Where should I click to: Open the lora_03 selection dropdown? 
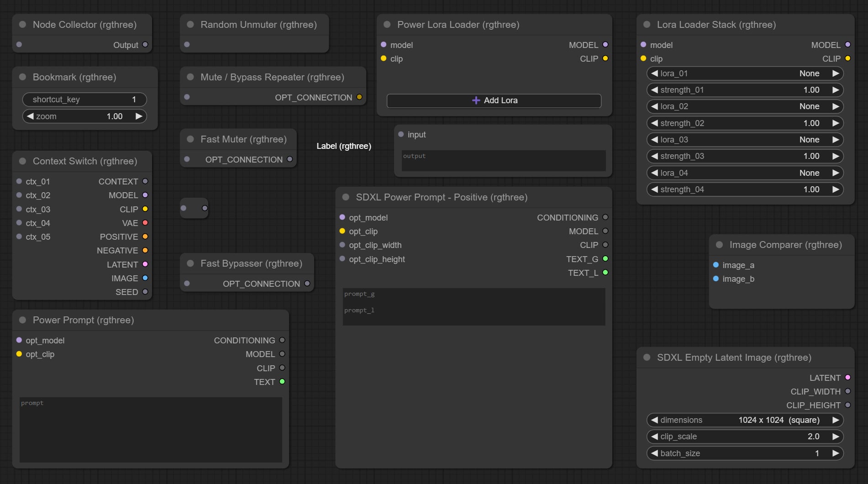coord(745,140)
